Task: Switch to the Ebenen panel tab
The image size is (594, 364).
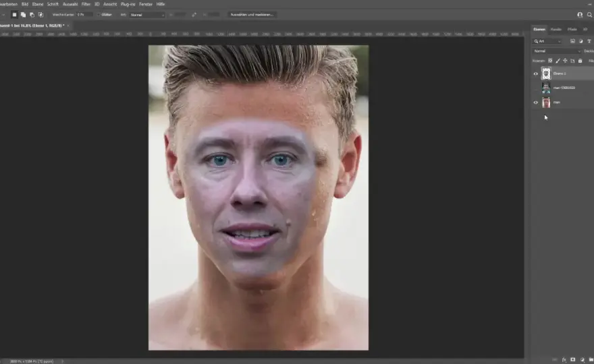Action: point(539,29)
